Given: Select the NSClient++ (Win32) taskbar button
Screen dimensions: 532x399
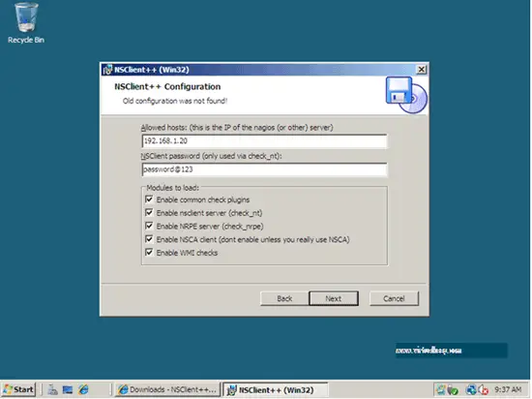Looking at the screenshot, I should pos(275,390).
